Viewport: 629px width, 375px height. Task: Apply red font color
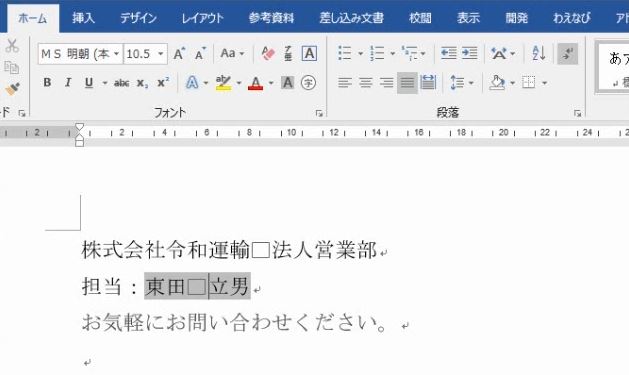click(256, 83)
